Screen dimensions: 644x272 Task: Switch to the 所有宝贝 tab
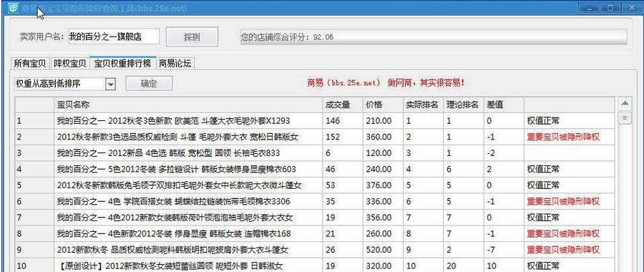pos(29,63)
